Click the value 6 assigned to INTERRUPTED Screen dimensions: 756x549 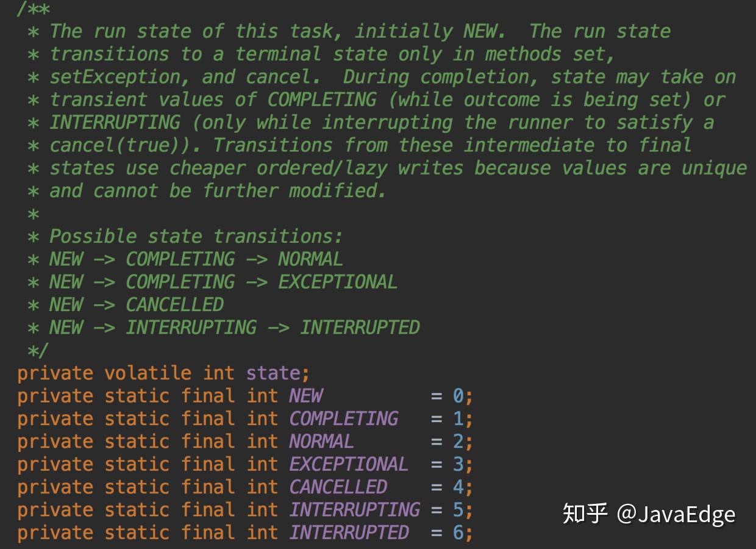(458, 533)
